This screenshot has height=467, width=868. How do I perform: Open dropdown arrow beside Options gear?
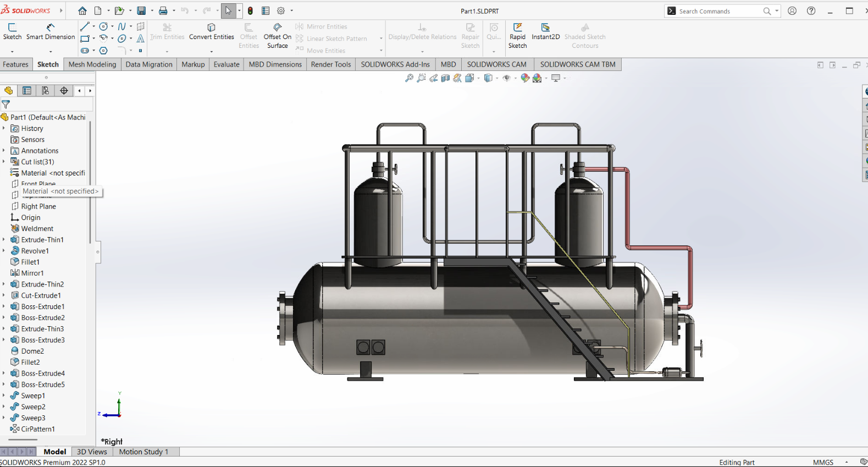[291, 10]
